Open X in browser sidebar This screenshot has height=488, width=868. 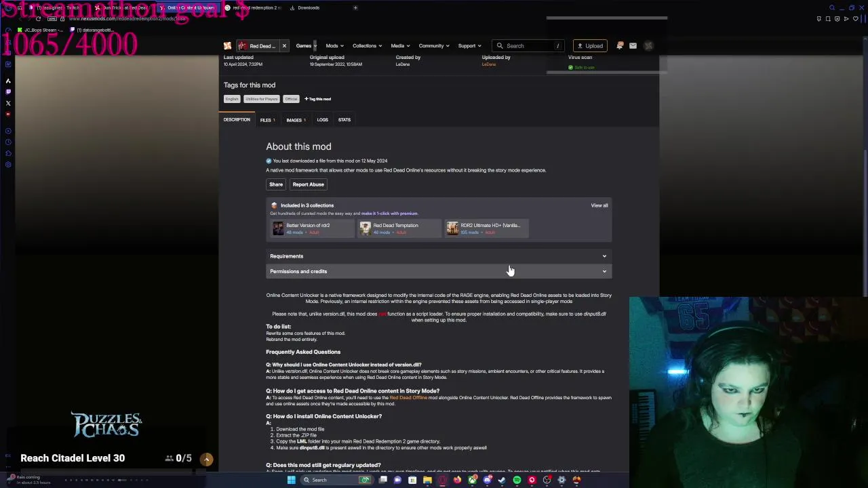tap(8, 103)
